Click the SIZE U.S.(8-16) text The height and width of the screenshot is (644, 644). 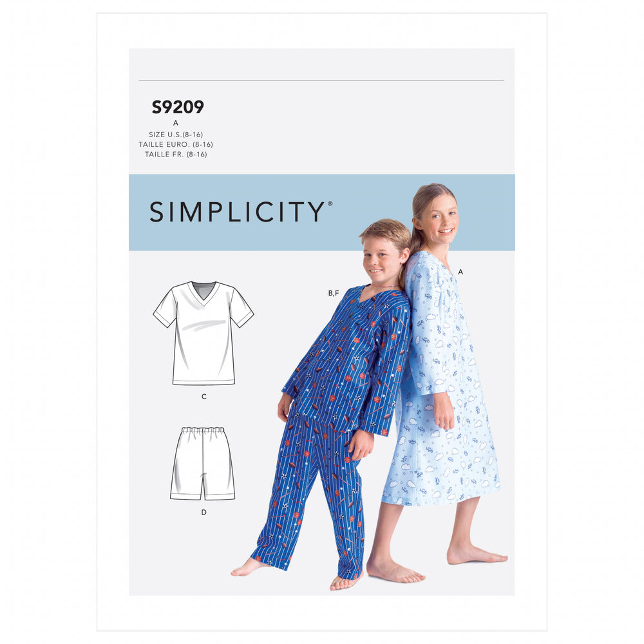pyautogui.click(x=176, y=135)
